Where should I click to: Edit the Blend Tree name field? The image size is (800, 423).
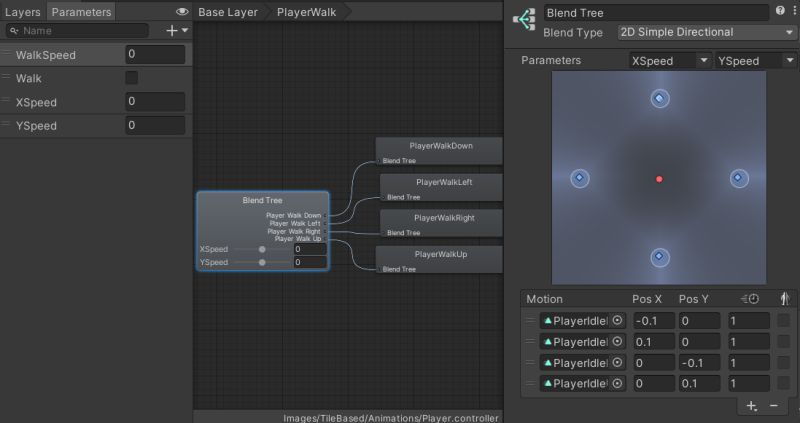pyautogui.click(x=656, y=13)
